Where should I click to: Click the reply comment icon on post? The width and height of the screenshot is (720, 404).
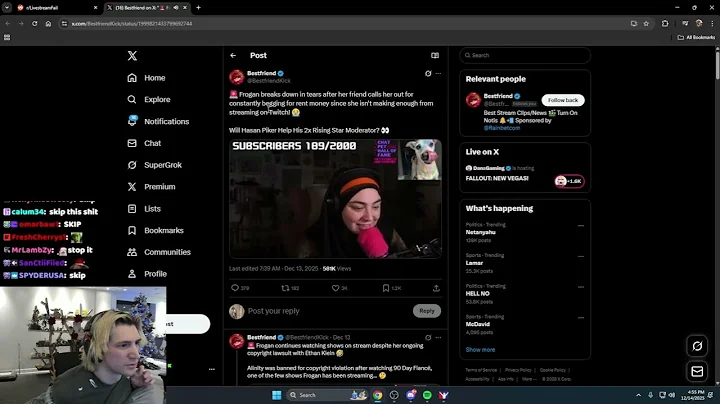[x=235, y=288]
